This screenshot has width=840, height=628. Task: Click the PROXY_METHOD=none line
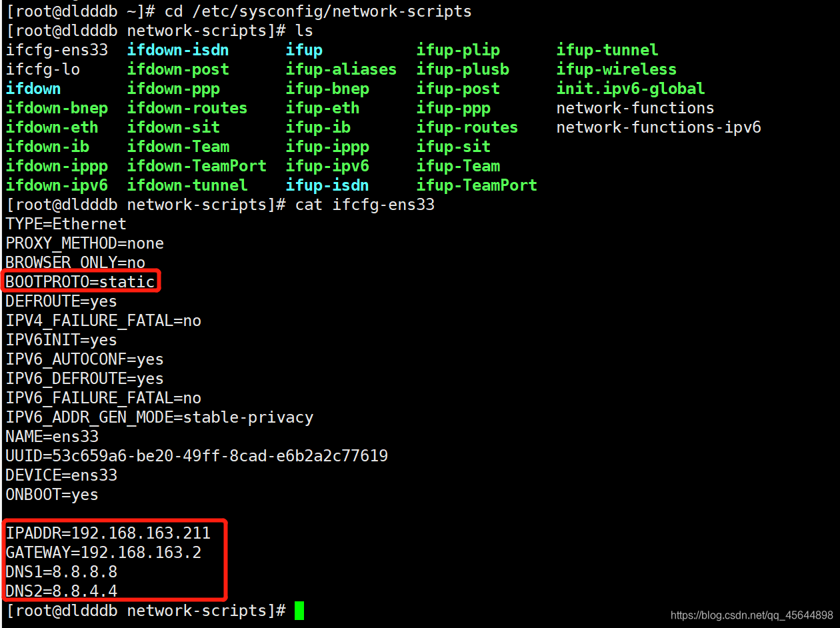click(x=85, y=243)
